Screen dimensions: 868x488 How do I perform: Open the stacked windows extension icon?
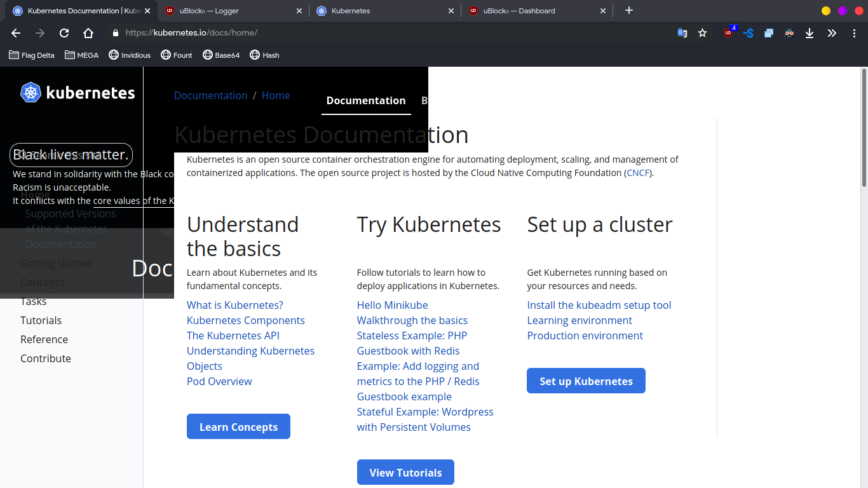(x=769, y=33)
